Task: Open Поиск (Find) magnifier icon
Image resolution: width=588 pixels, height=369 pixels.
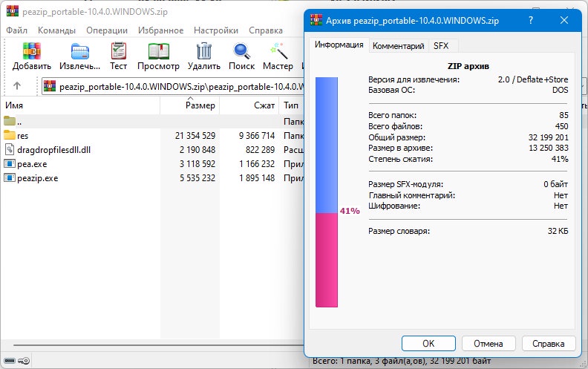Action: 241,51
